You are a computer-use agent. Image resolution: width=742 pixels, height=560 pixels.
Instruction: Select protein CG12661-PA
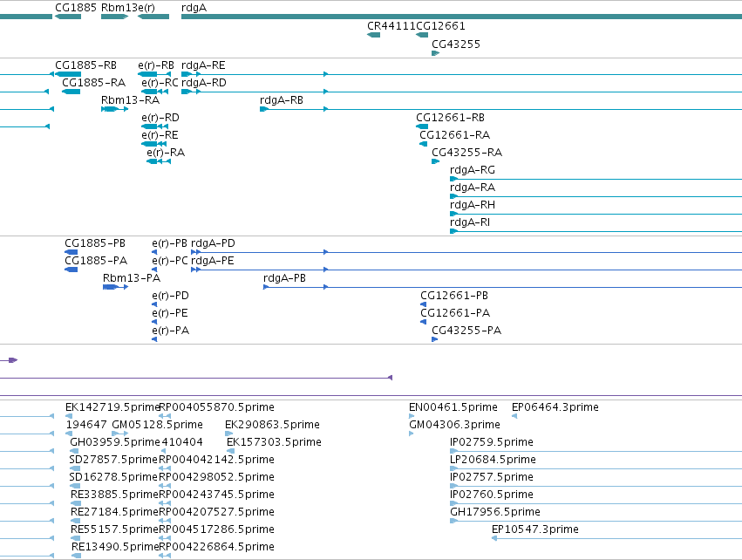click(455, 313)
